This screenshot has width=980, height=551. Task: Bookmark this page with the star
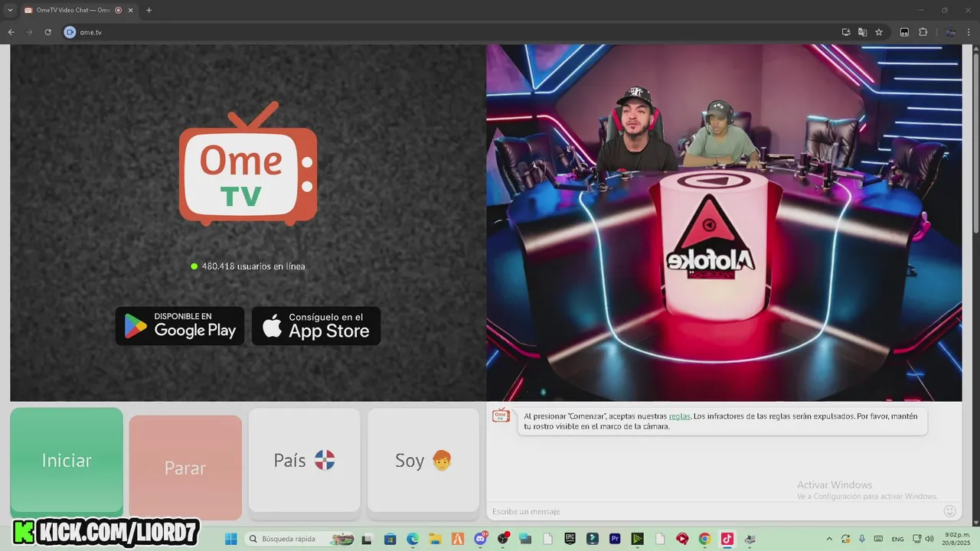[879, 32]
